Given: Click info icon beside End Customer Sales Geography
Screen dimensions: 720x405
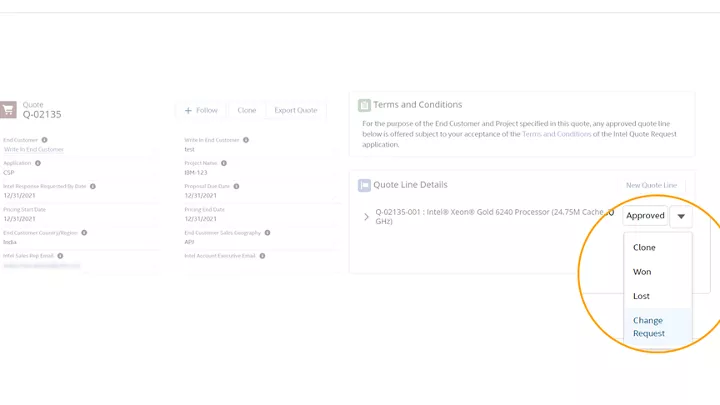Looking at the screenshot, I should point(267,233).
